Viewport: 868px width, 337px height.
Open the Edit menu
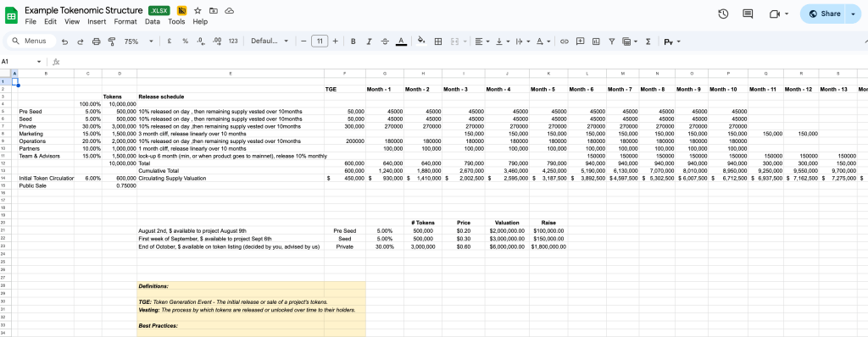[50, 21]
